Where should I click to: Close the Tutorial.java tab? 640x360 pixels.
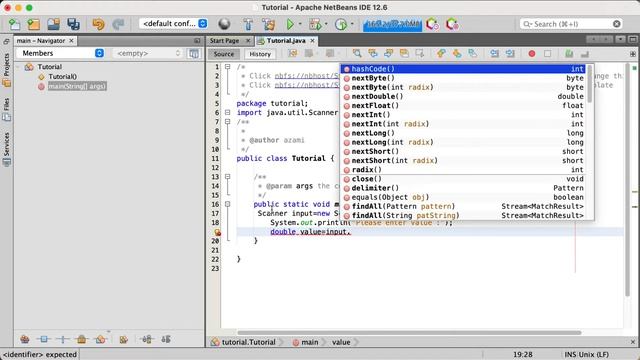tap(312, 41)
